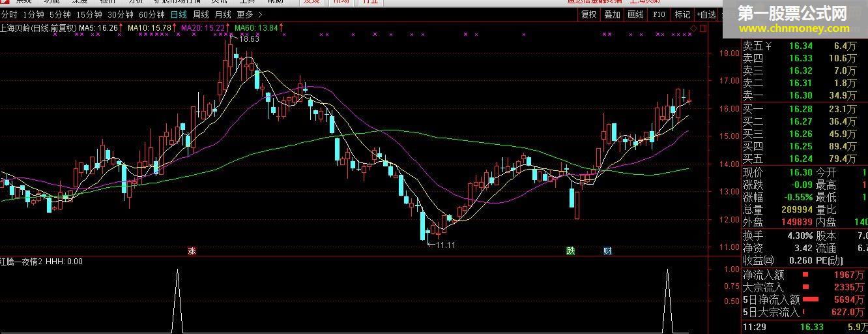Click the 净流入额 row 1967万

click(x=804, y=275)
